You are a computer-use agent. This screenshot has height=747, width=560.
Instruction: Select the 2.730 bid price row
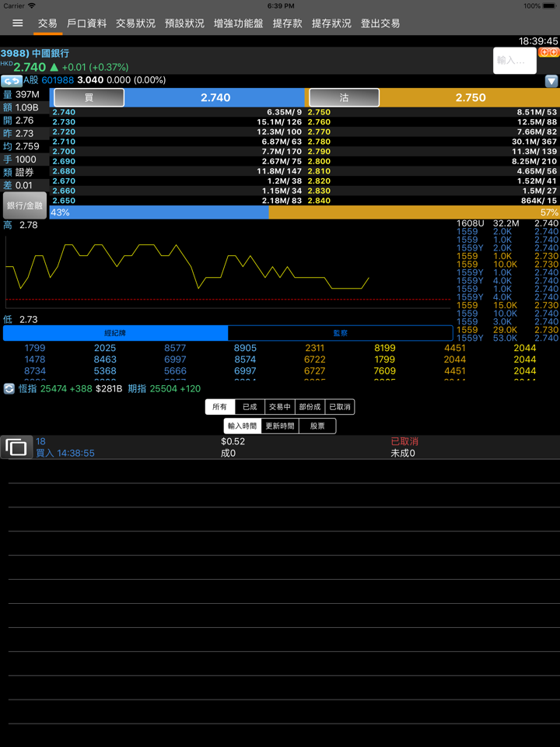177,122
